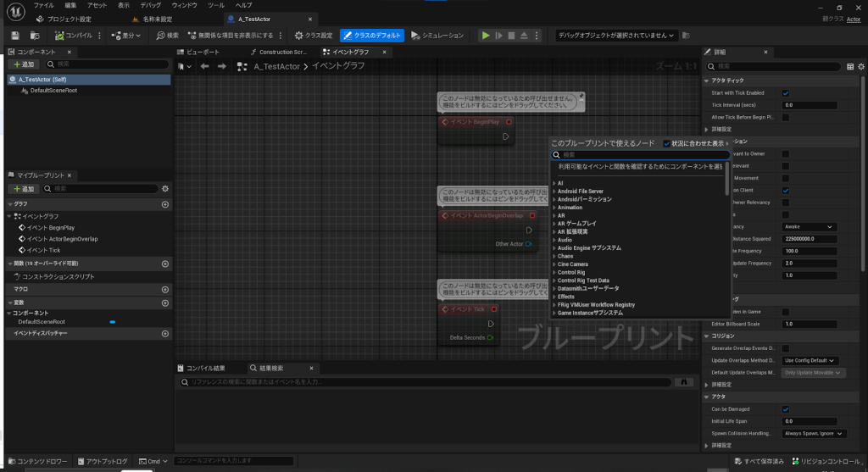Add new macro with plus icon (マクロ)

tap(165, 290)
